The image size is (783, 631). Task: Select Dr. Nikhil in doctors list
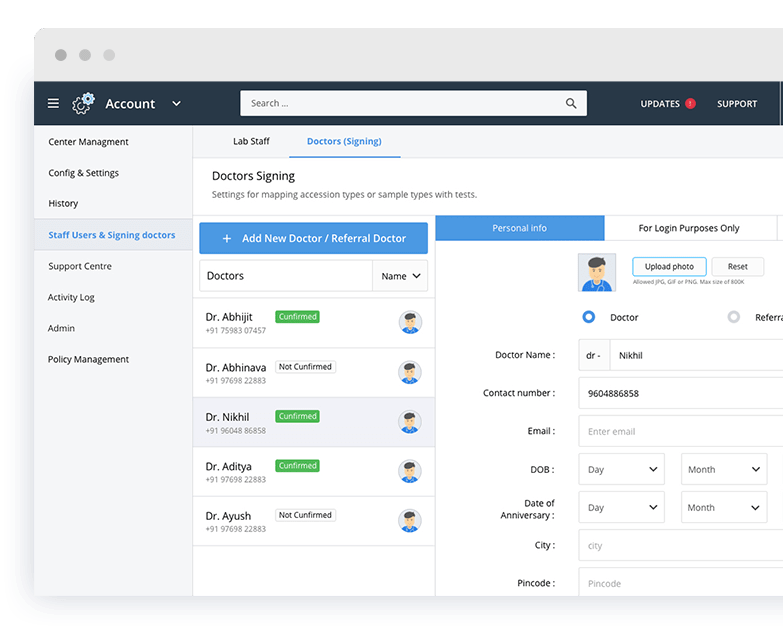[x=314, y=422]
